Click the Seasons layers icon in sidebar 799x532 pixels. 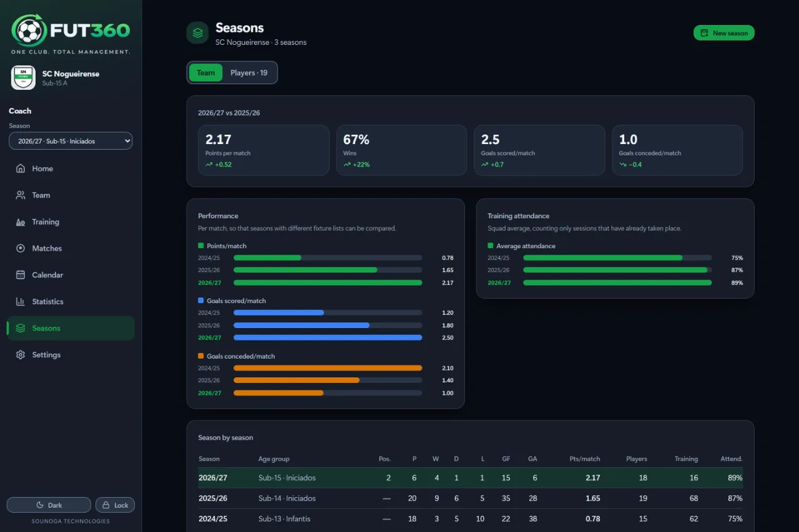pyautogui.click(x=21, y=328)
